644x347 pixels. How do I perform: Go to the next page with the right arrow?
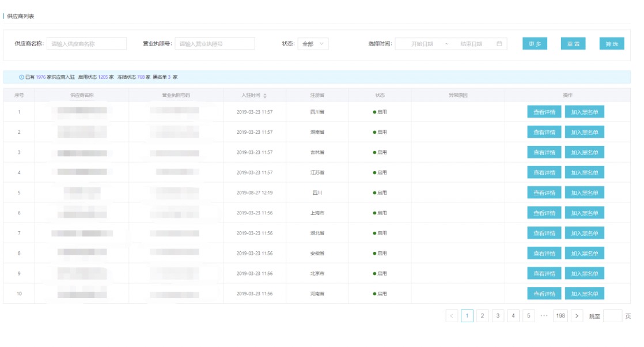(577, 316)
